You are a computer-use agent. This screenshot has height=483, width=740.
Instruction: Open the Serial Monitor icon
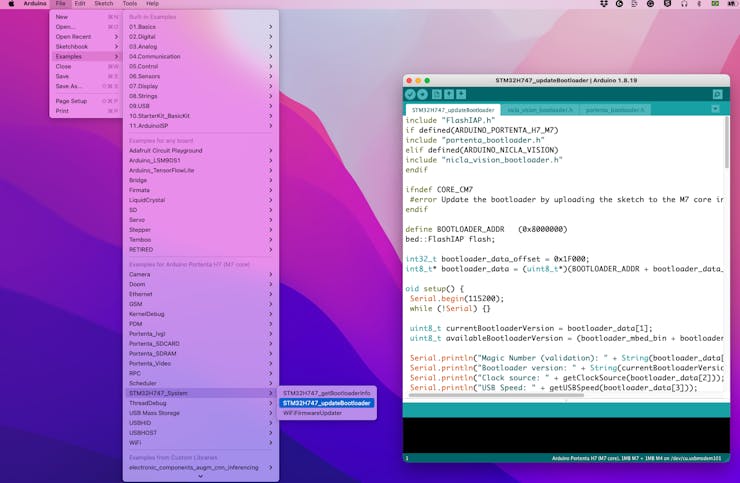(717, 94)
